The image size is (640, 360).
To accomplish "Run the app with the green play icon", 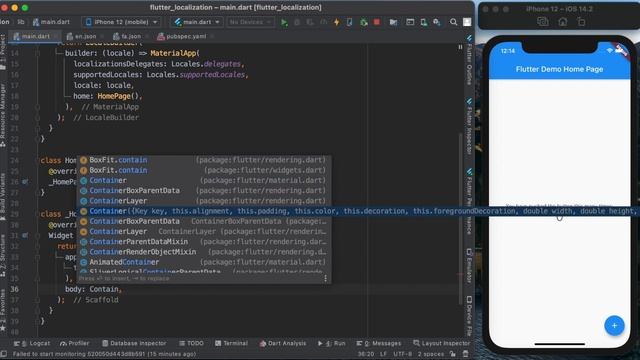I will [x=284, y=22].
